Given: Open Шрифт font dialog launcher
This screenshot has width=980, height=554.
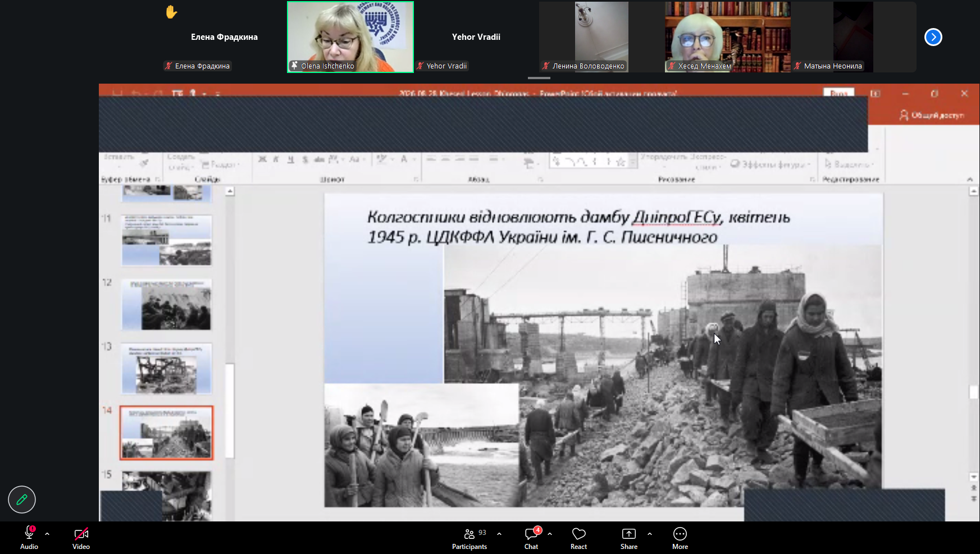Looking at the screenshot, I should (416, 180).
